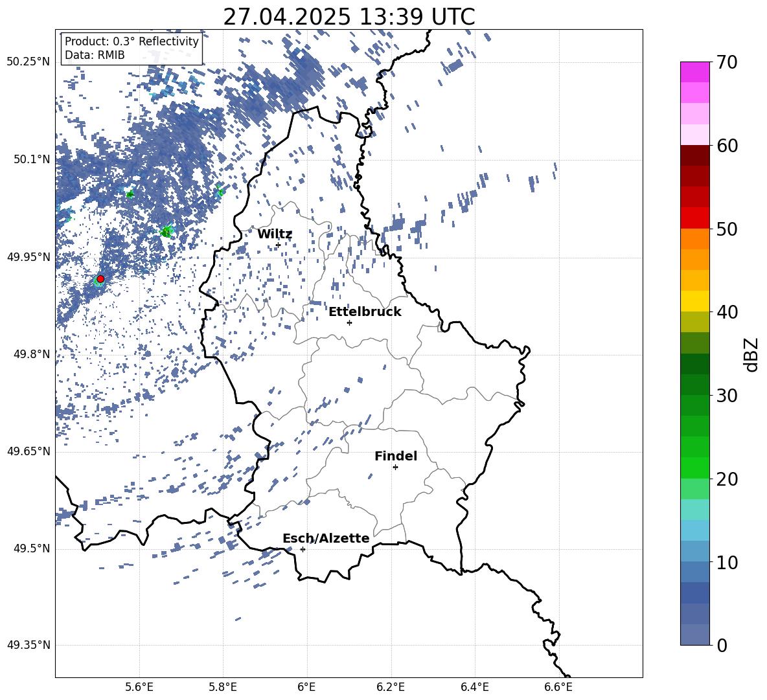767x700 pixels.
Task: Click the colorbar tick label 60
Action: point(726,146)
